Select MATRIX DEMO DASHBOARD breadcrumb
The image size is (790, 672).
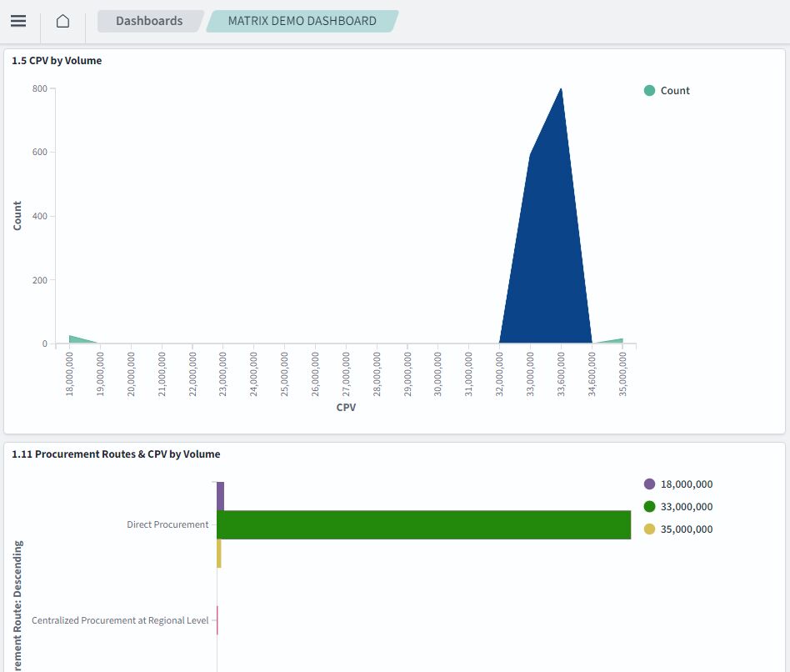click(x=302, y=21)
